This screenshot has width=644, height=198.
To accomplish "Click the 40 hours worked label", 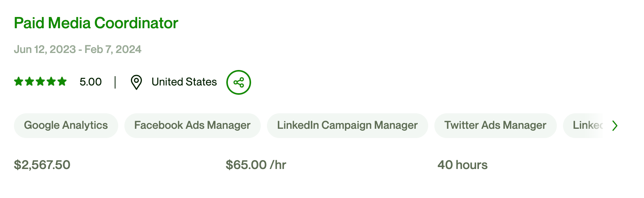I will click(462, 165).
